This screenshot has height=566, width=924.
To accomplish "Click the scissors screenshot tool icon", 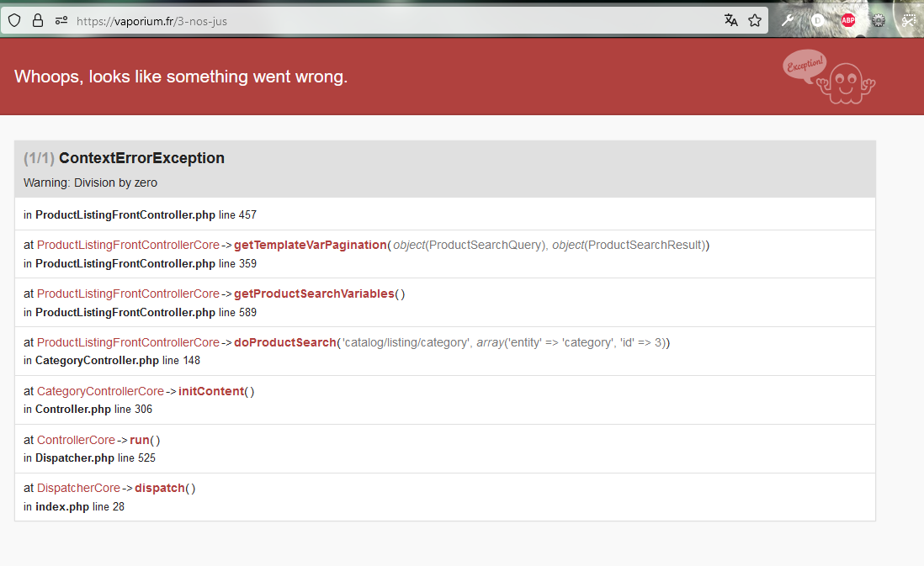I will tap(909, 21).
